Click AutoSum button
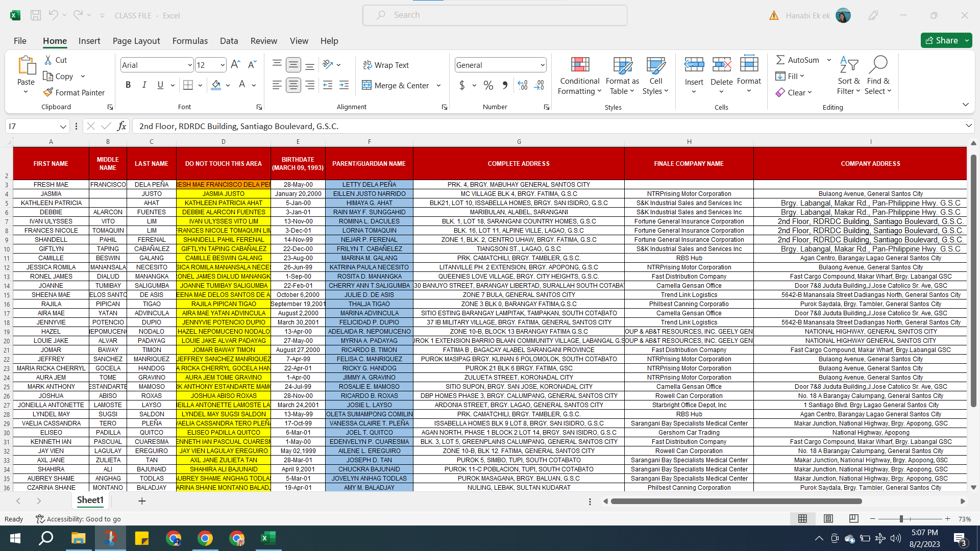Viewport: 980px width, 551px height. [797, 60]
